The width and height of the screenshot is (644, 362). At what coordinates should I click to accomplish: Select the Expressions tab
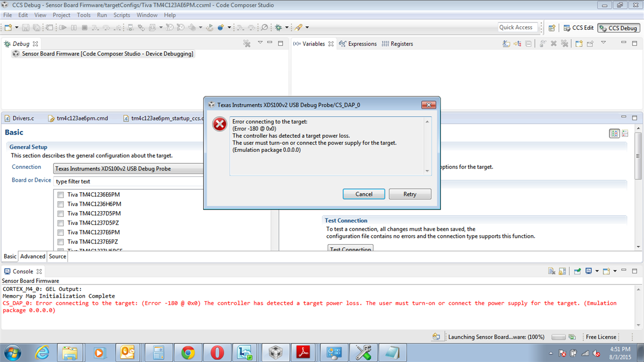[x=358, y=44]
